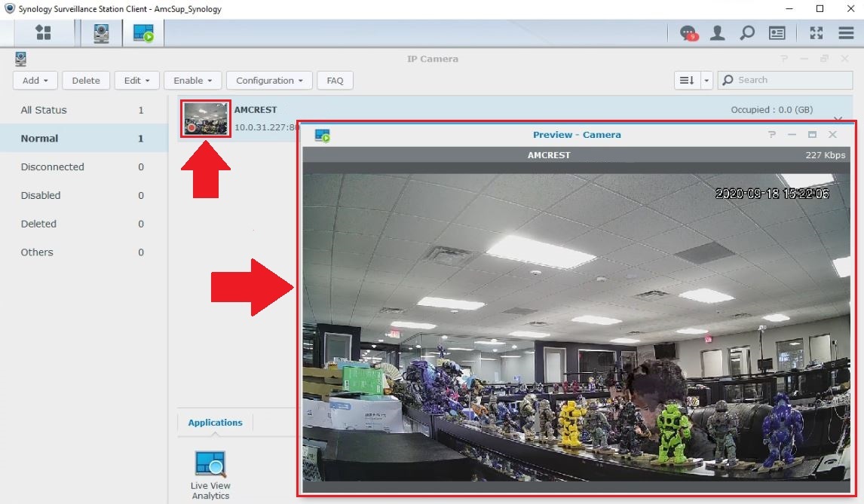The image size is (864, 504).
Task: Click the camera Search field
Action: tap(786, 80)
